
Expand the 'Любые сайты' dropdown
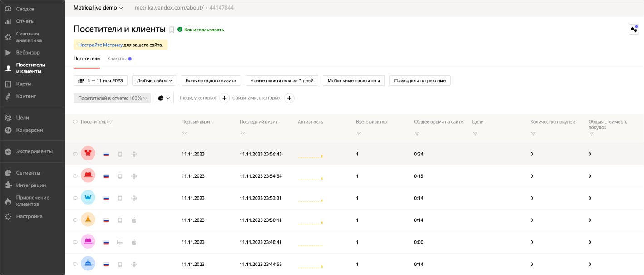pyautogui.click(x=154, y=80)
